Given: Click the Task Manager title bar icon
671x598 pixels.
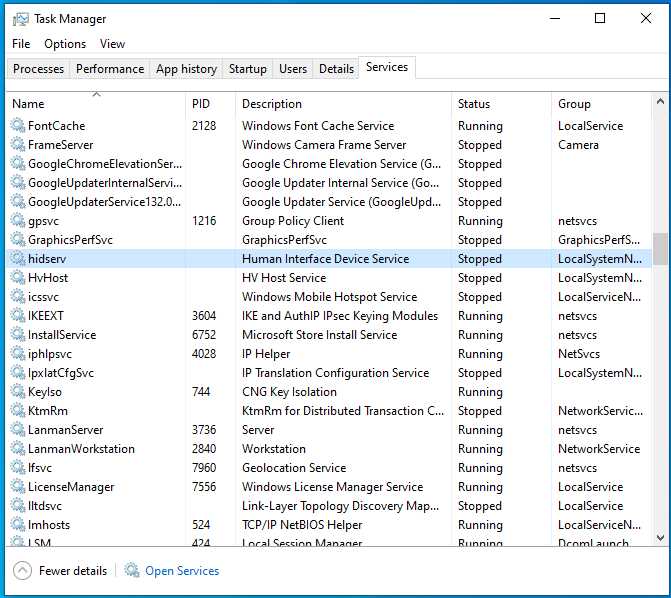Looking at the screenshot, I should pyautogui.click(x=21, y=19).
